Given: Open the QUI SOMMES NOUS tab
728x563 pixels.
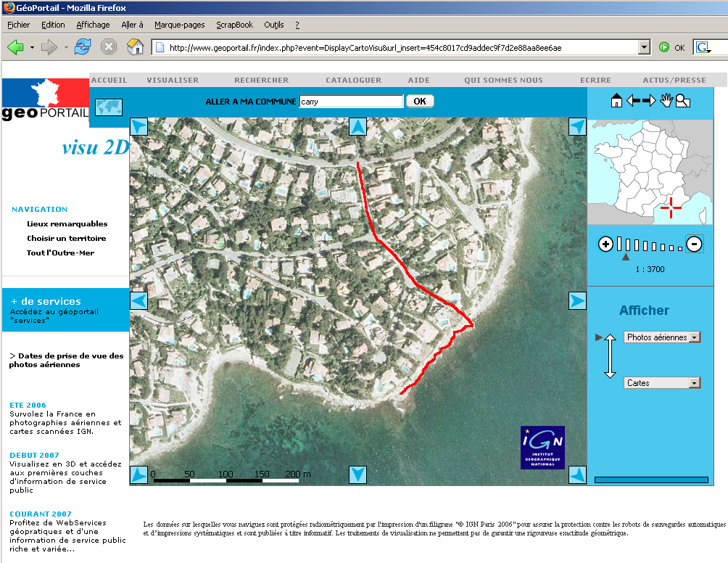Looking at the screenshot, I should [503, 80].
